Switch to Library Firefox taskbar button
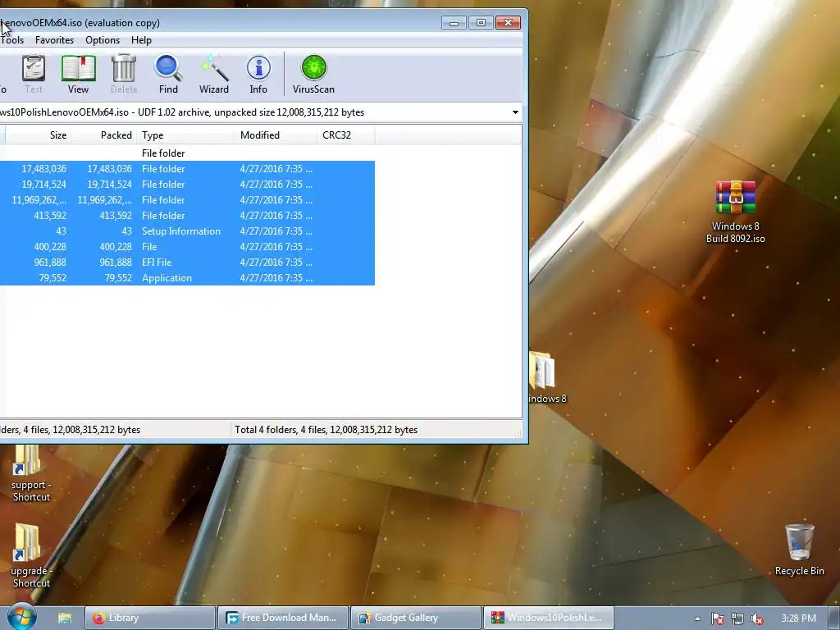 150,619
